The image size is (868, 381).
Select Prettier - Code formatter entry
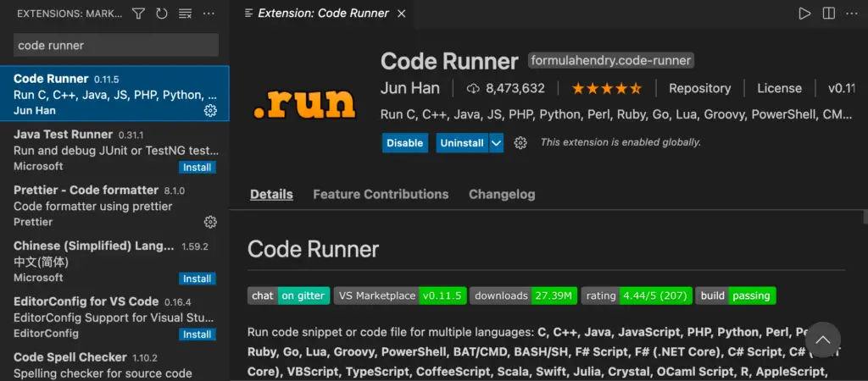pyautogui.click(x=114, y=205)
